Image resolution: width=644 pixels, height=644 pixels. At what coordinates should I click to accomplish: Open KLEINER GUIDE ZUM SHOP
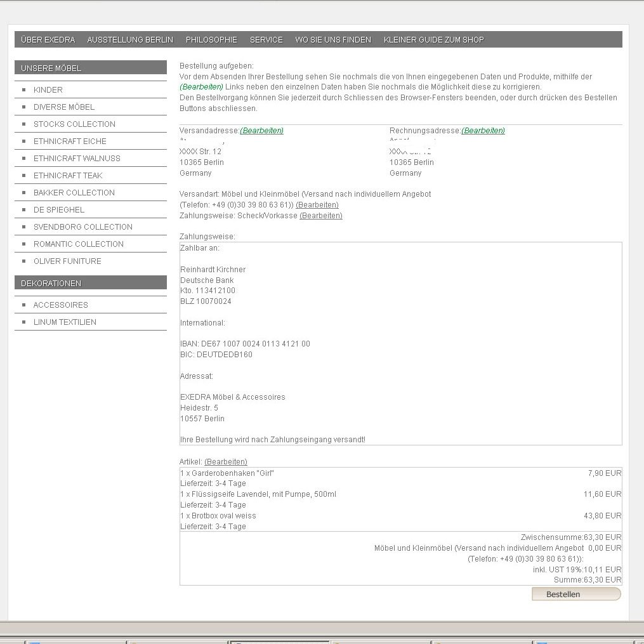[x=434, y=39]
